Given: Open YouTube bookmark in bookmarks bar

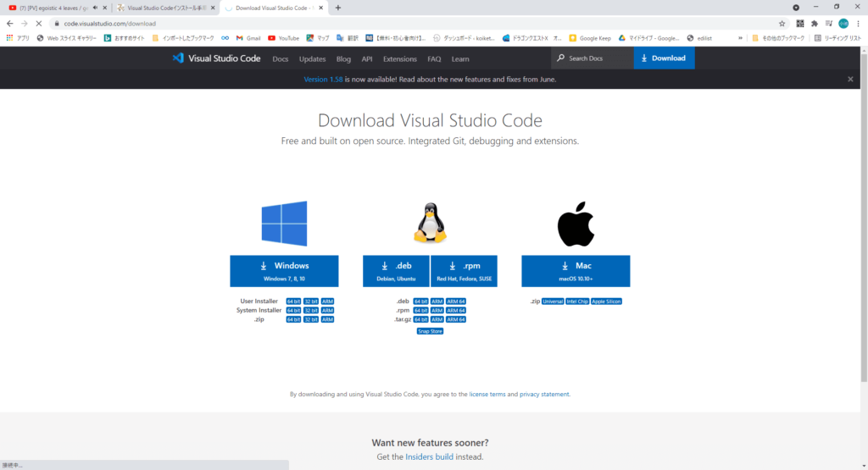Looking at the screenshot, I should 283,38.
